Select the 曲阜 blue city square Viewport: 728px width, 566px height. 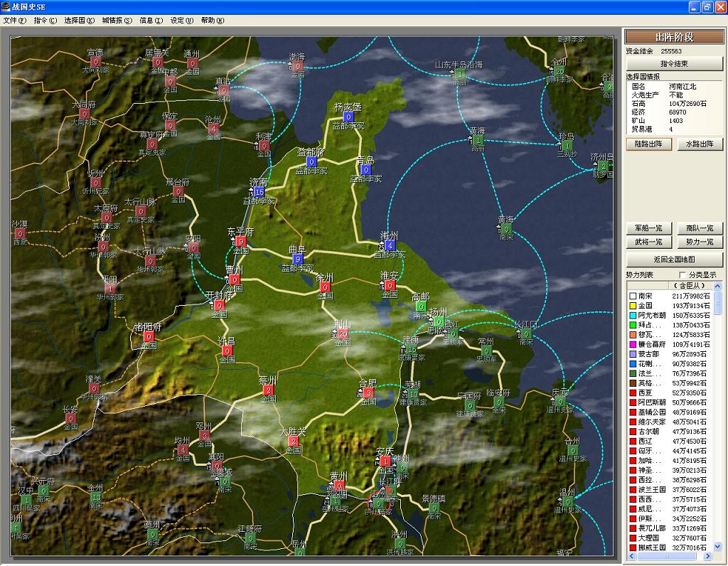click(x=298, y=259)
